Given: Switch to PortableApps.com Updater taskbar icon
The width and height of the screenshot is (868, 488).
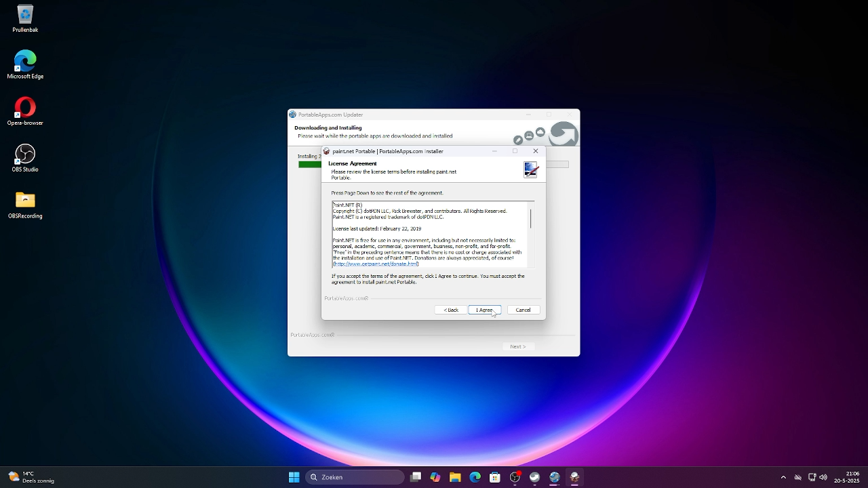Looking at the screenshot, I should pyautogui.click(x=555, y=477).
